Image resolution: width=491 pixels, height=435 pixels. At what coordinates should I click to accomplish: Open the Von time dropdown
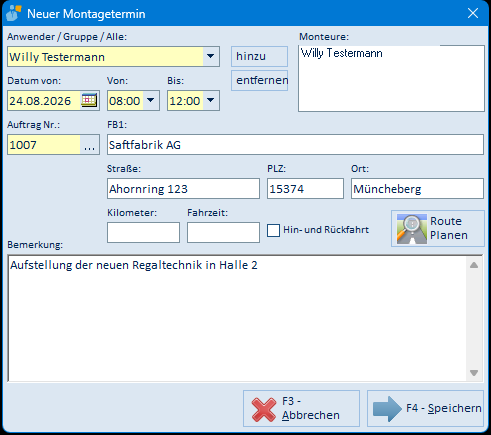click(x=151, y=100)
